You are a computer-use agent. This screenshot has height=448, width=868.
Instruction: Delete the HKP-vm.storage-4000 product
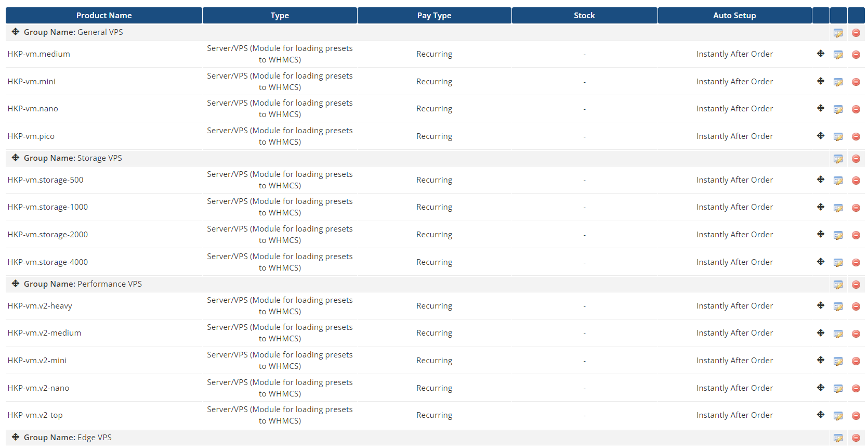856,263
